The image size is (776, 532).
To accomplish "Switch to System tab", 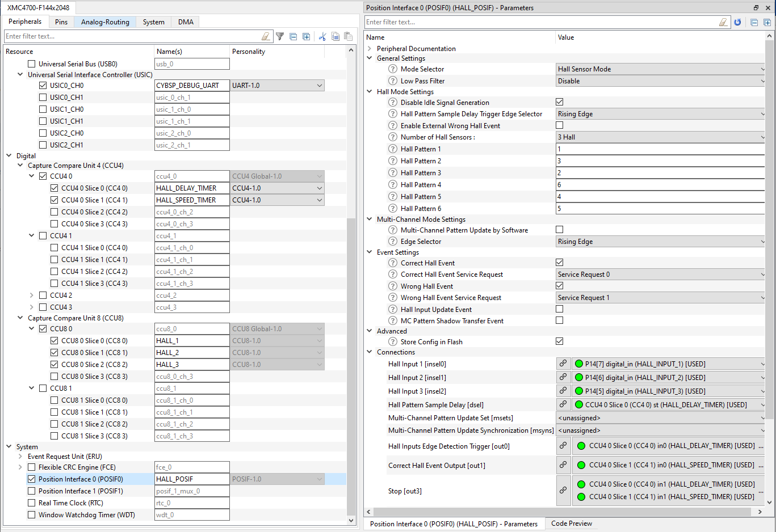I will pos(154,22).
